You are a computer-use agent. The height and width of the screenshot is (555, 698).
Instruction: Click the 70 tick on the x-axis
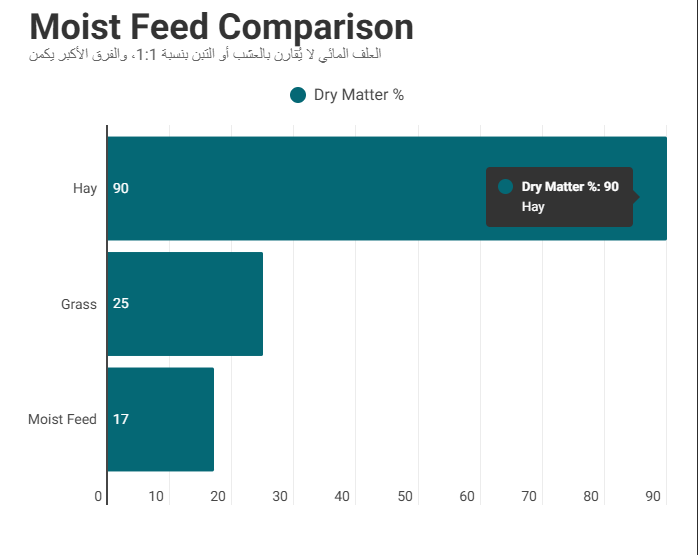[x=529, y=496]
